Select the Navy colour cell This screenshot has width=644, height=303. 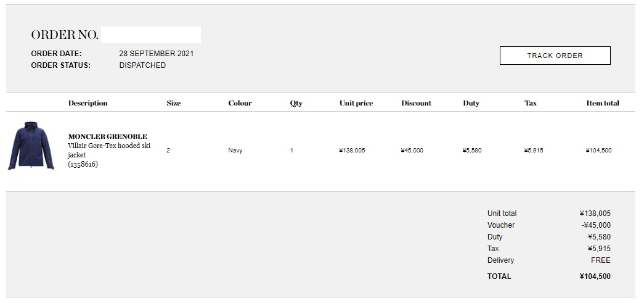point(235,151)
